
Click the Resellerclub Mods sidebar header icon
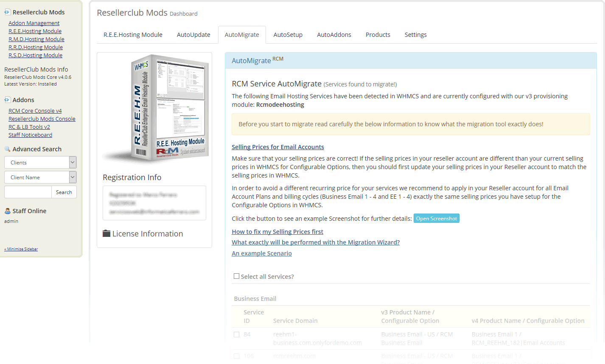pyautogui.click(x=7, y=12)
